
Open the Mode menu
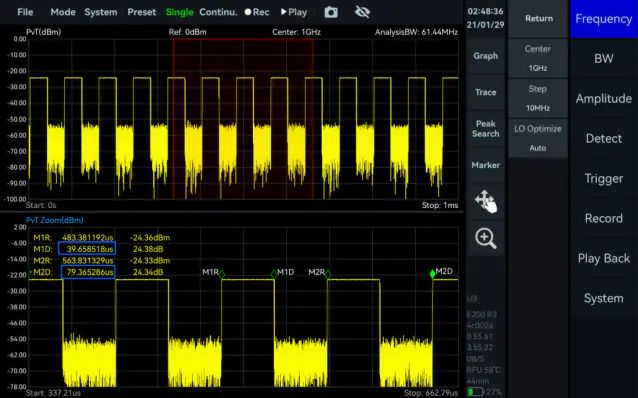pos(63,12)
